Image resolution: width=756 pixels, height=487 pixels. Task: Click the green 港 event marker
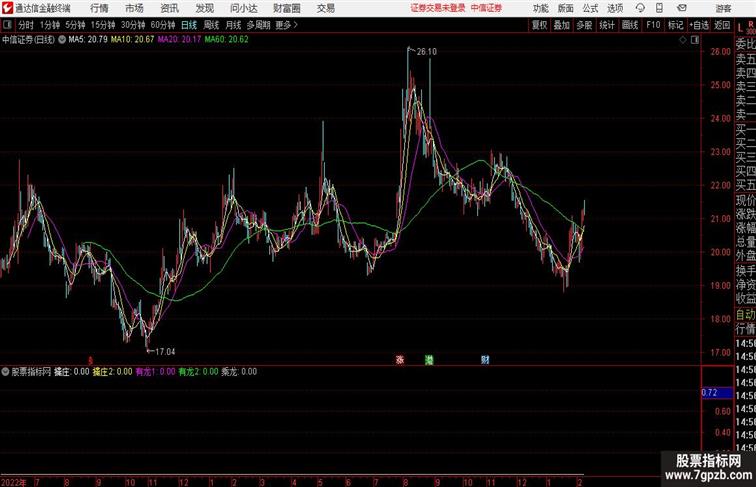(429, 360)
